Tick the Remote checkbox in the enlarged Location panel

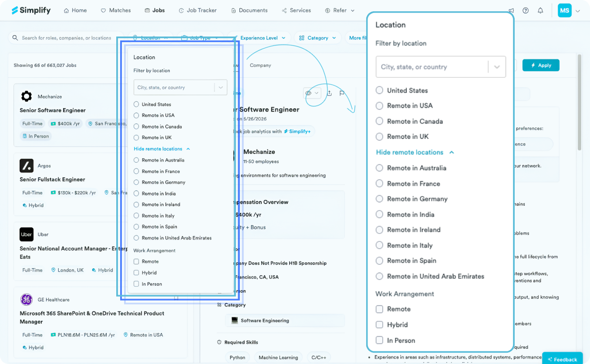pyautogui.click(x=379, y=309)
